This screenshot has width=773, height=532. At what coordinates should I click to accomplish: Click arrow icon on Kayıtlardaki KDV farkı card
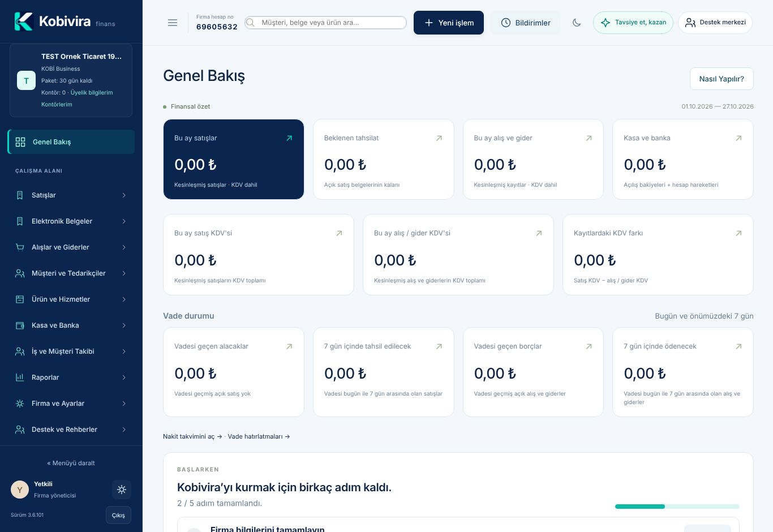point(738,233)
